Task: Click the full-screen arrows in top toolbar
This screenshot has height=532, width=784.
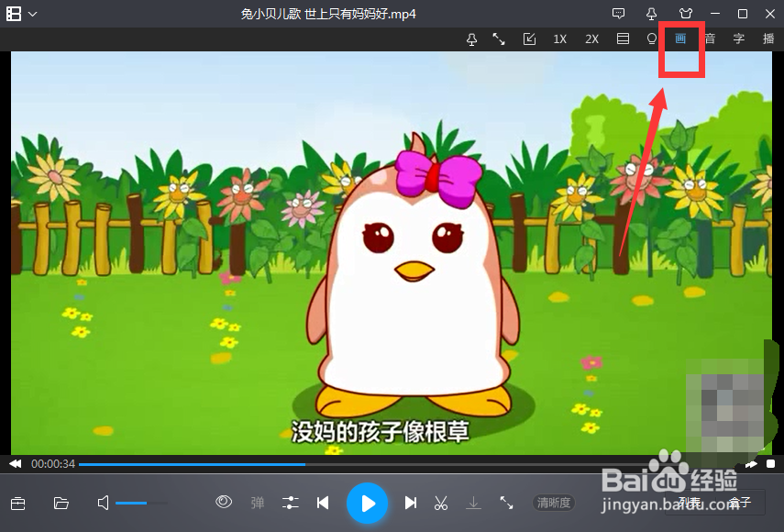Action: click(499, 39)
